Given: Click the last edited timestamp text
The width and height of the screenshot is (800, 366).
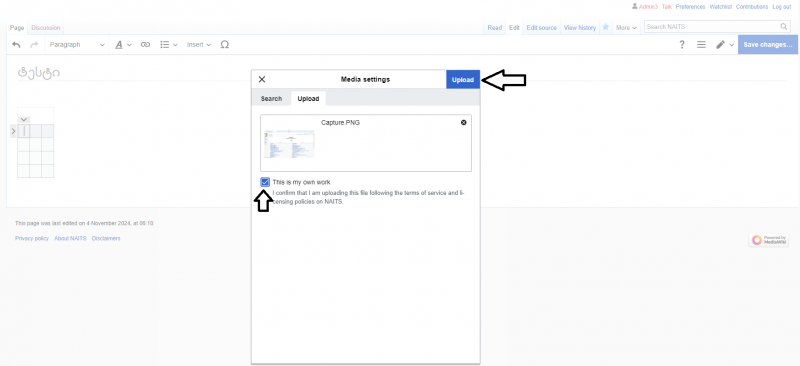Looking at the screenshot, I should pyautogui.click(x=85, y=223).
